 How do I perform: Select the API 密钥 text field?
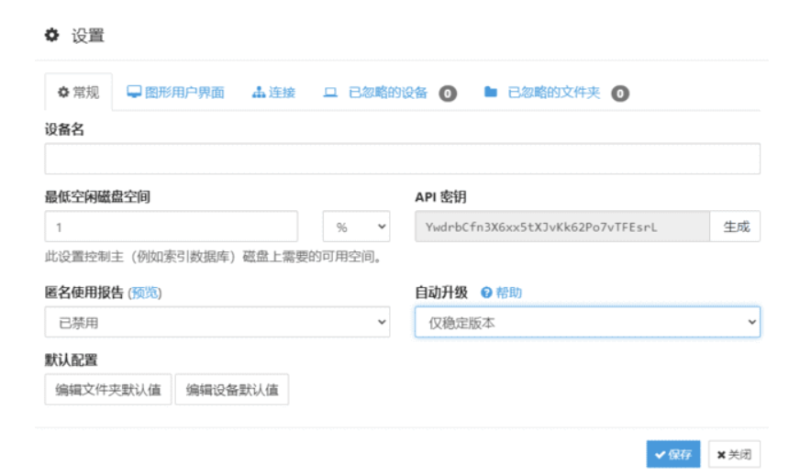point(562,227)
